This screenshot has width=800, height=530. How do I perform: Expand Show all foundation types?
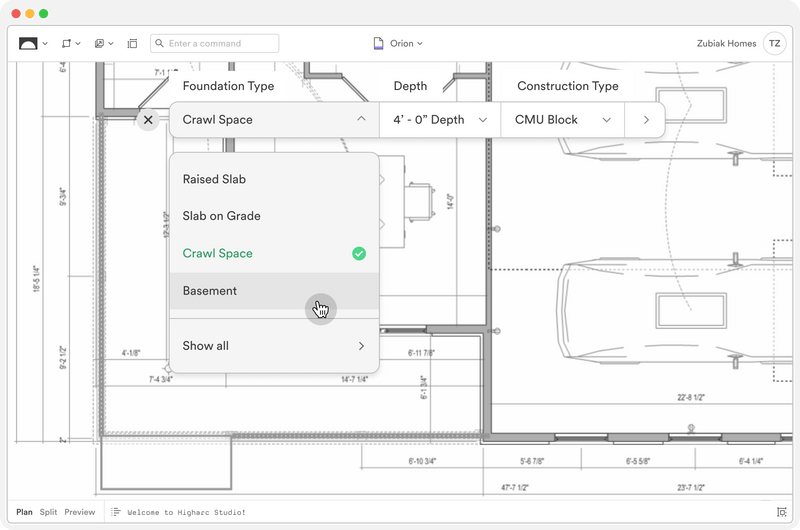[x=274, y=346]
